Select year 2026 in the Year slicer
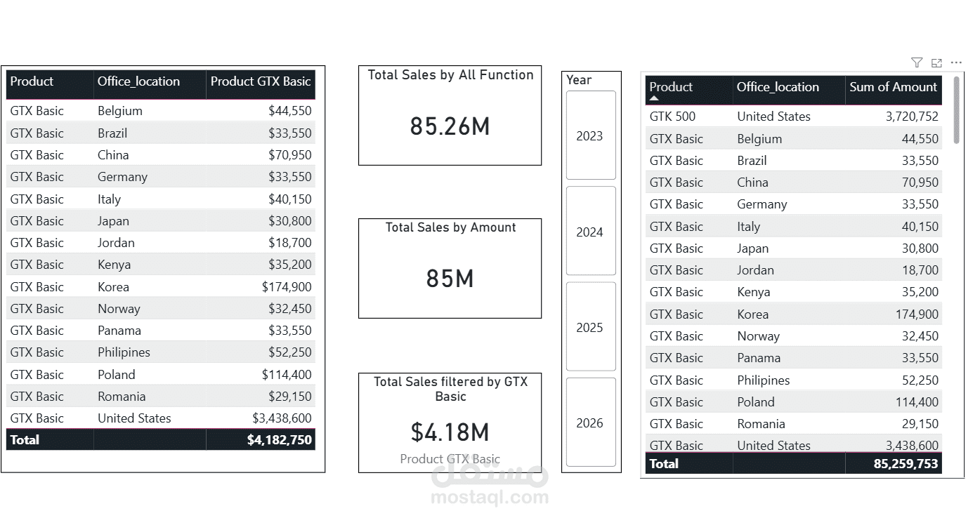Viewport: 980px width, 518px height. pyautogui.click(x=591, y=423)
